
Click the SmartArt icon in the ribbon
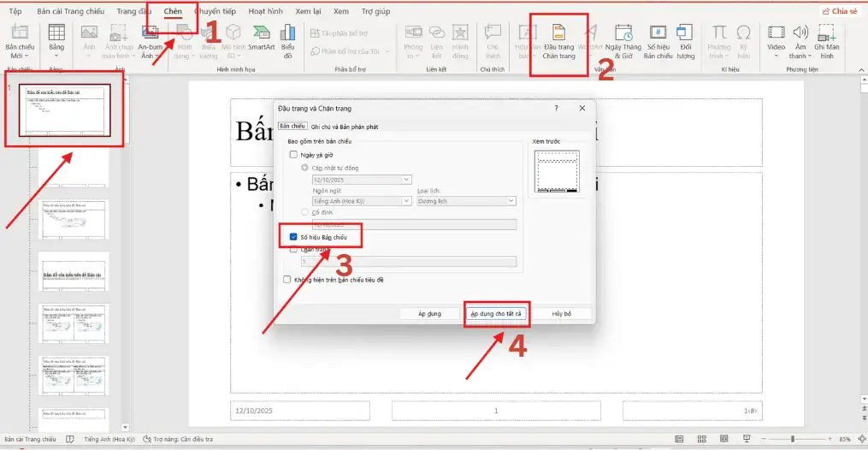tap(261, 38)
